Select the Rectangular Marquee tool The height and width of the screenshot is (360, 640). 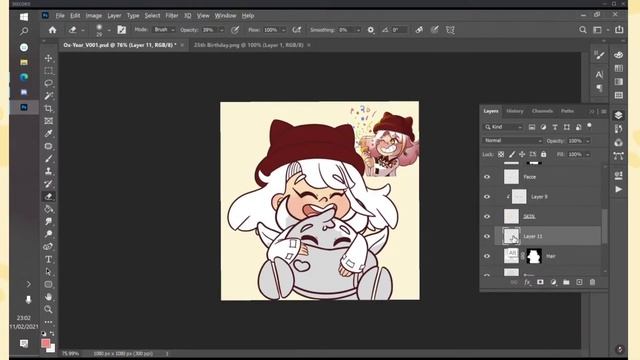tap(49, 71)
